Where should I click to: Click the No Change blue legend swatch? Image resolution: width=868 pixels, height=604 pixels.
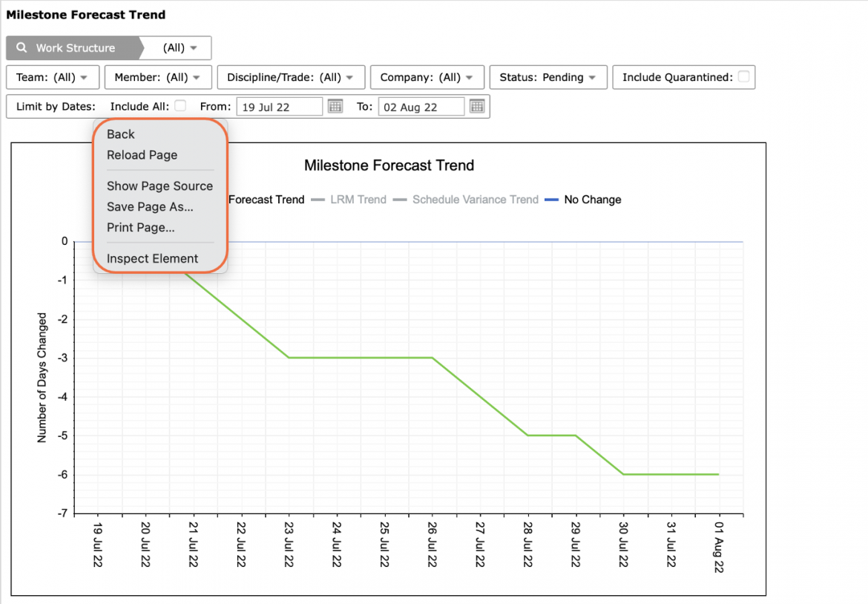tap(551, 200)
